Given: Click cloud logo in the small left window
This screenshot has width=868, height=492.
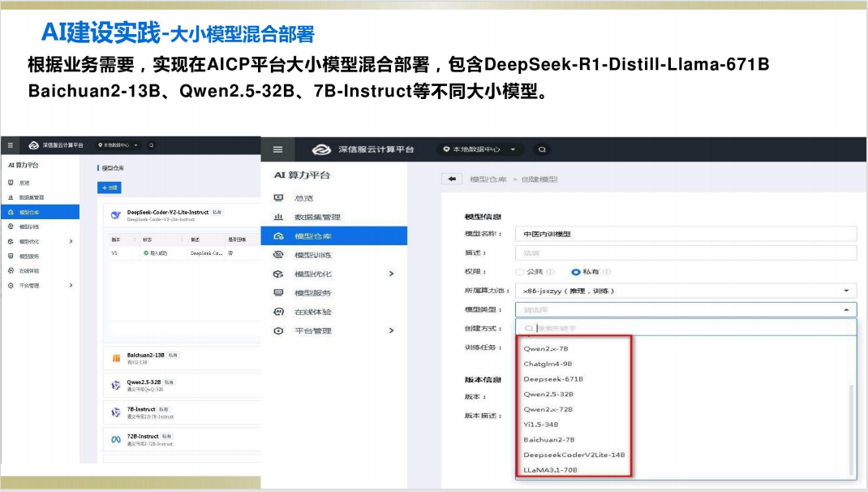Looking at the screenshot, I should click(34, 145).
